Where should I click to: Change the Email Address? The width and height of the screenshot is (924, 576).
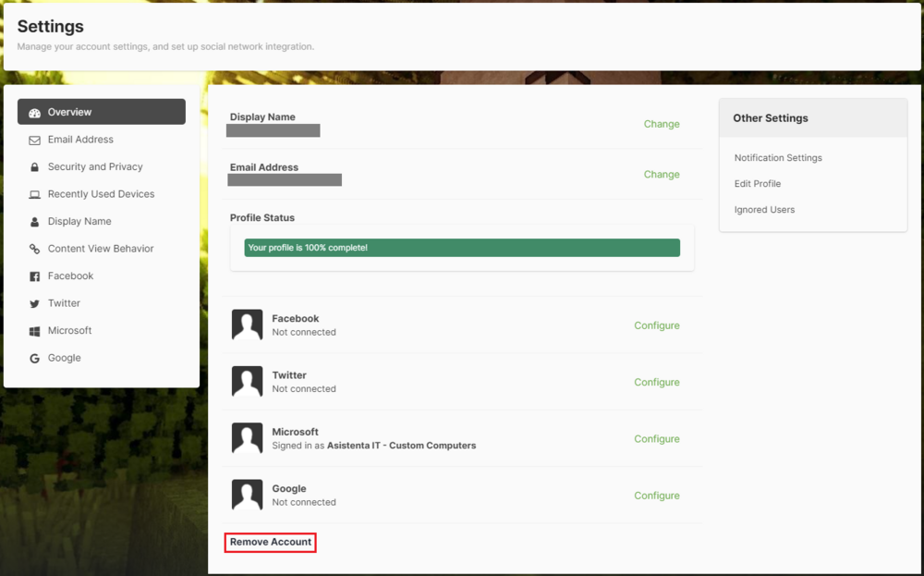tap(661, 175)
